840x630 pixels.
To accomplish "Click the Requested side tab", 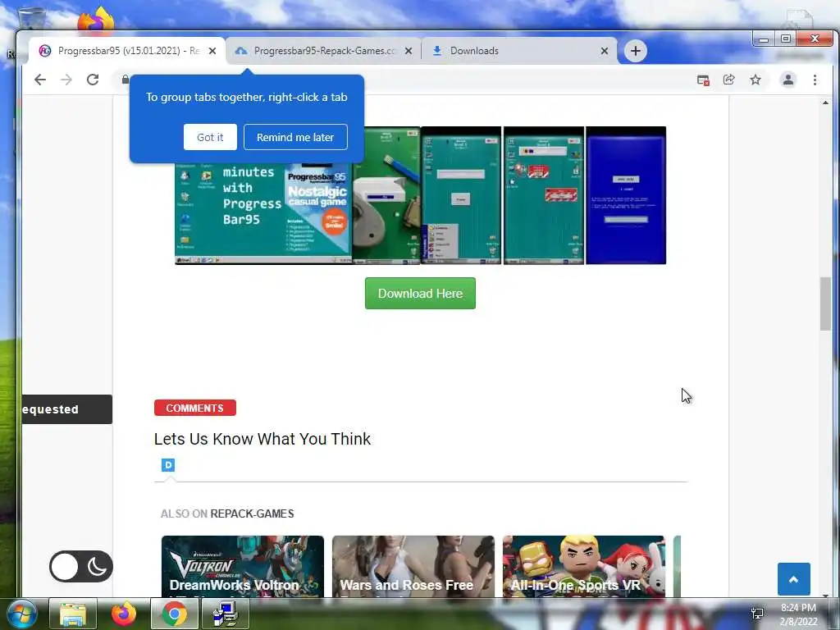I will [x=67, y=409].
